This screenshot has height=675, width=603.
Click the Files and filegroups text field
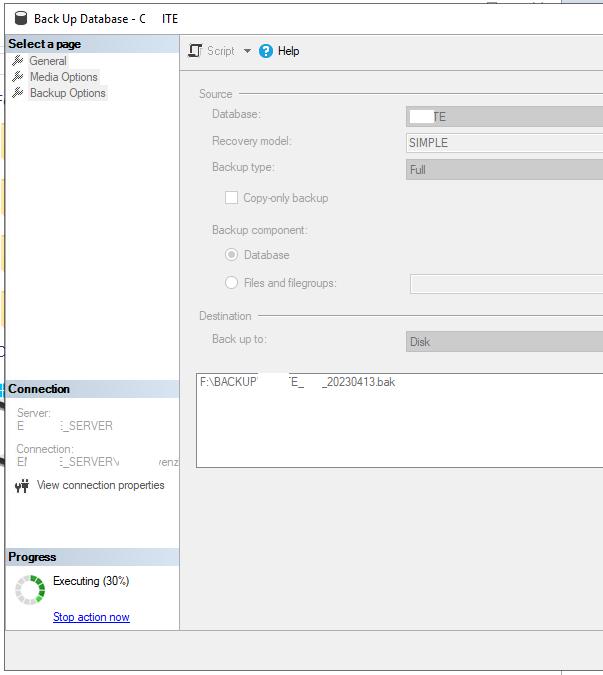click(x=506, y=284)
